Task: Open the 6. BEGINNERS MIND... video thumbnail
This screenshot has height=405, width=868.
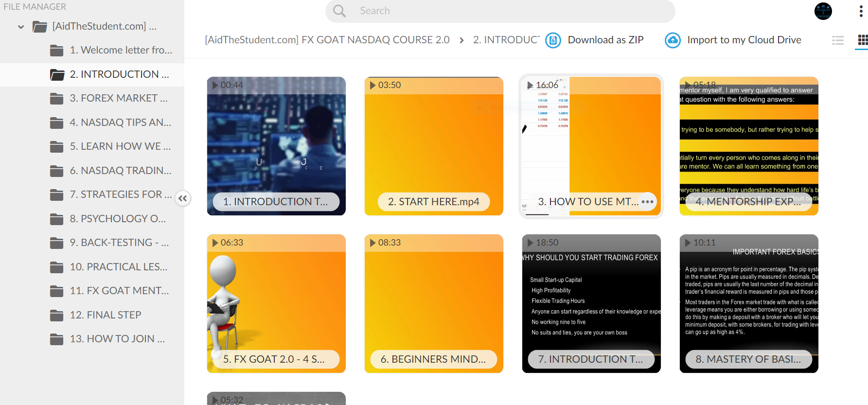Action: click(x=434, y=303)
